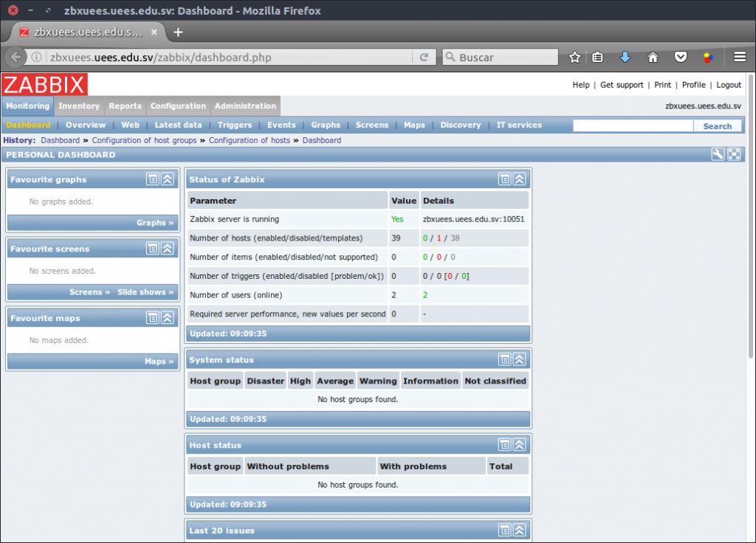Open Latest data submenu item

(x=179, y=125)
